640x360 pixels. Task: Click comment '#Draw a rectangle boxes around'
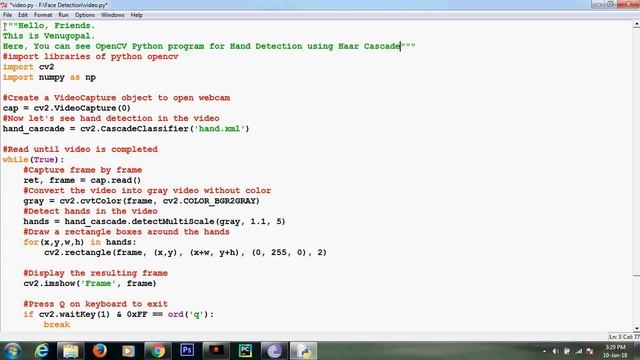(x=127, y=232)
